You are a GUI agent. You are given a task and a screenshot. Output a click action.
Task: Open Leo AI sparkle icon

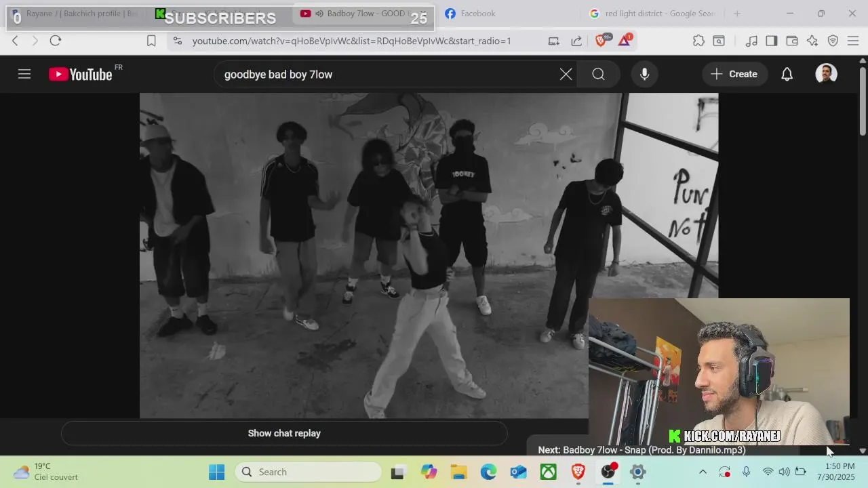point(812,41)
